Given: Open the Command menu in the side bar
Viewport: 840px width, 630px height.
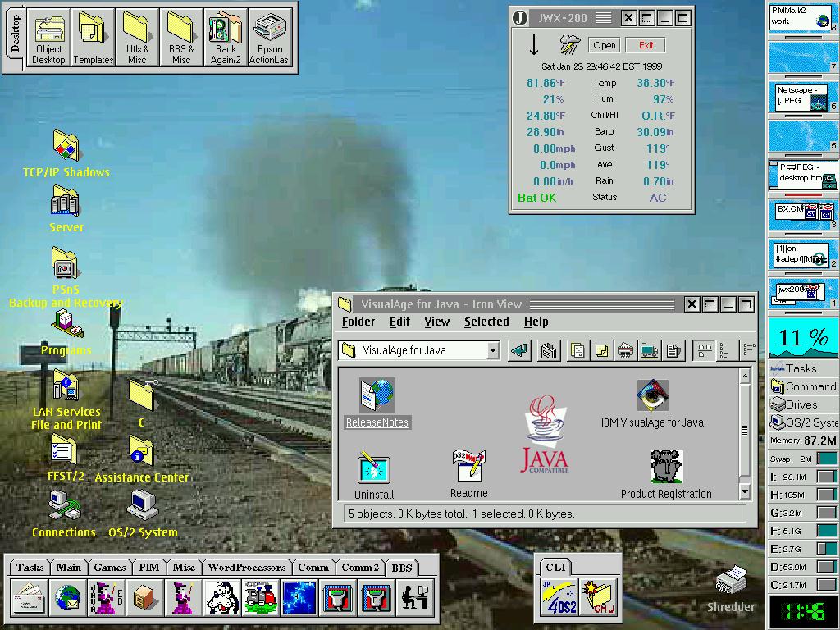Looking at the screenshot, I should coord(803,386).
